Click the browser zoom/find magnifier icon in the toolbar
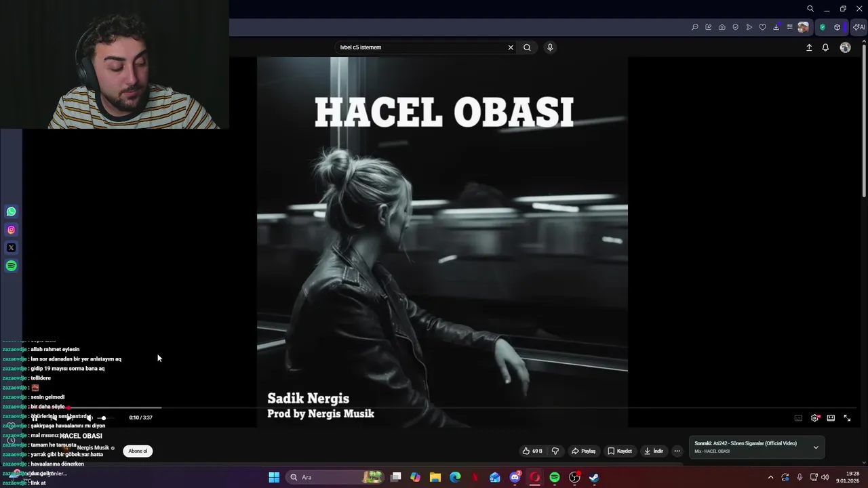 pyautogui.click(x=695, y=27)
